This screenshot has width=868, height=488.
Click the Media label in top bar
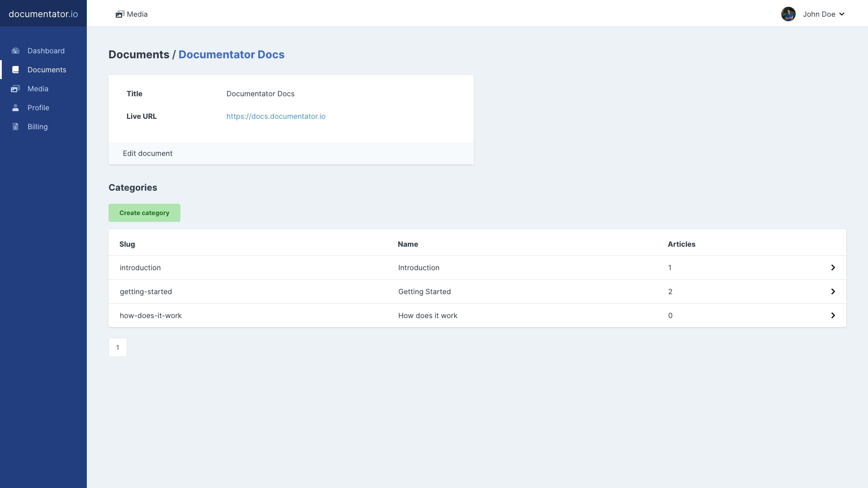(137, 14)
